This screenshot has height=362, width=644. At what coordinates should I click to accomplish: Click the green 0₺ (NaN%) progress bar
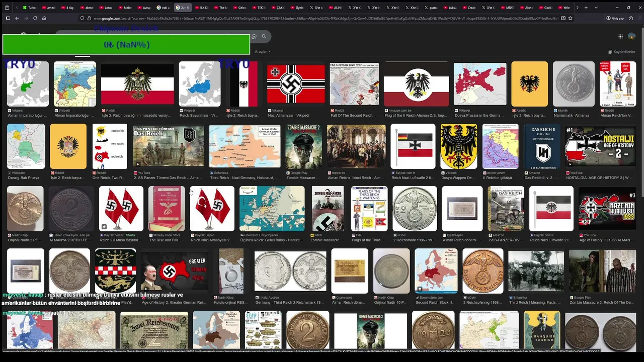(126, 44)
